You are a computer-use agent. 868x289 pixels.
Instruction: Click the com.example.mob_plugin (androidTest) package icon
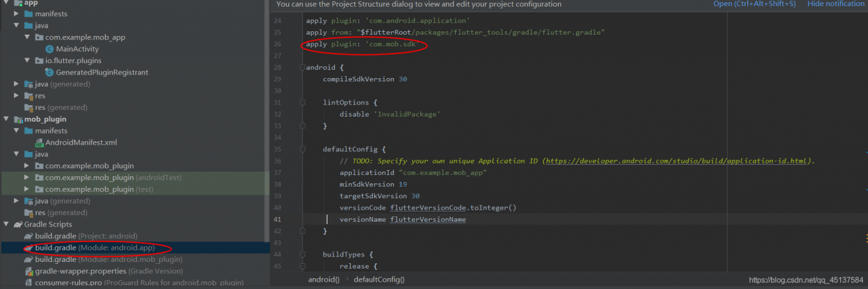point(39,177)
